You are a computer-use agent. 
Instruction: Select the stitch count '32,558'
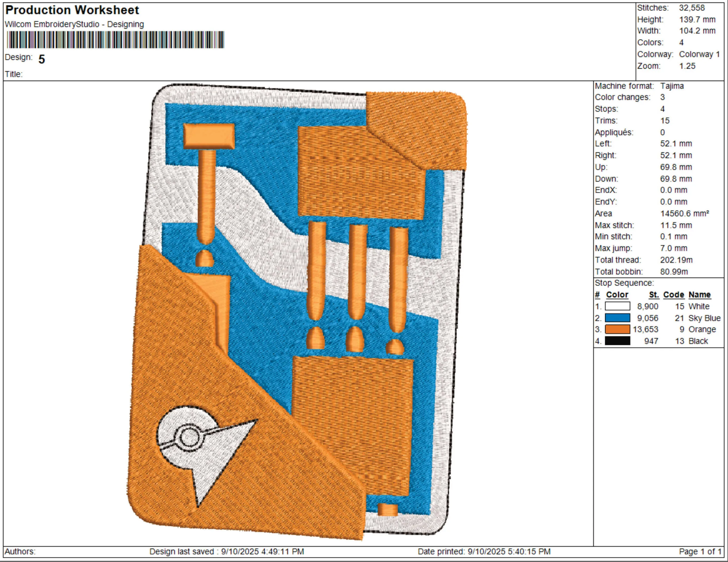click(692, 8)
